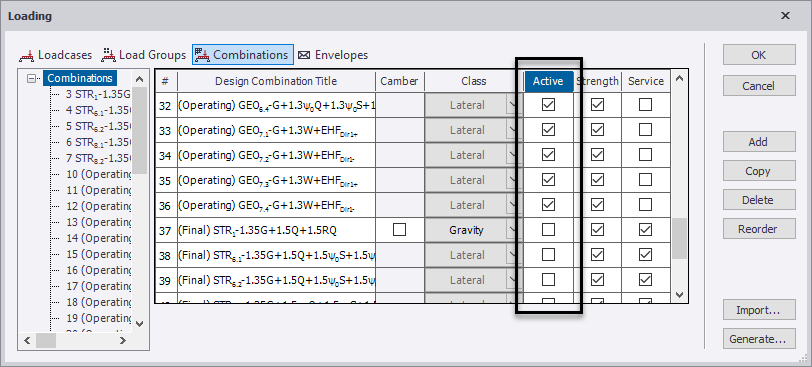Screen dimensions: 812x367
Task: Select tree item 5 STR6.2
Action: [98, 126]
